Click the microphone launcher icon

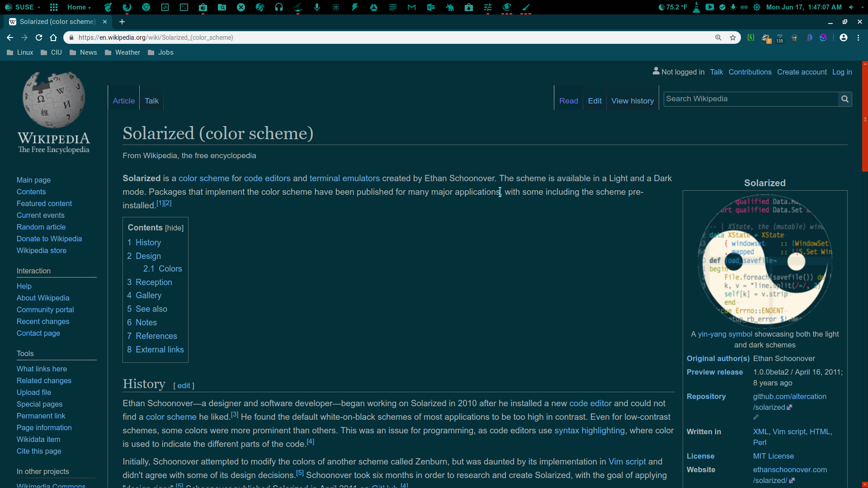point(317,7)
